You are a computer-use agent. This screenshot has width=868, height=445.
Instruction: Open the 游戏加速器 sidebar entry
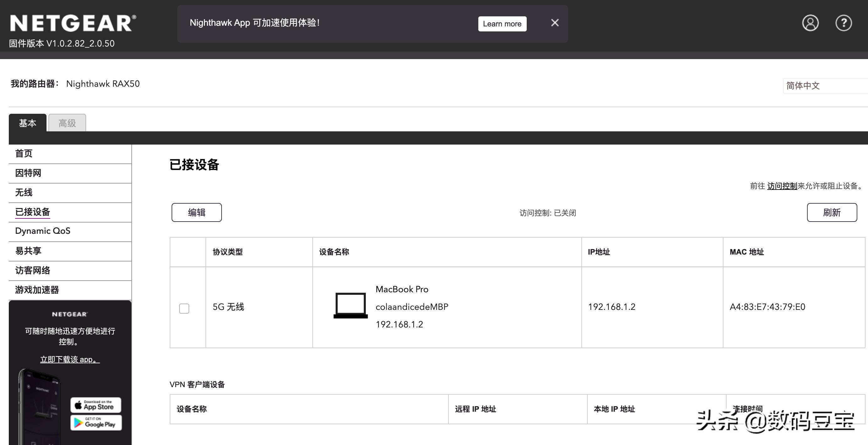[37, 290]
